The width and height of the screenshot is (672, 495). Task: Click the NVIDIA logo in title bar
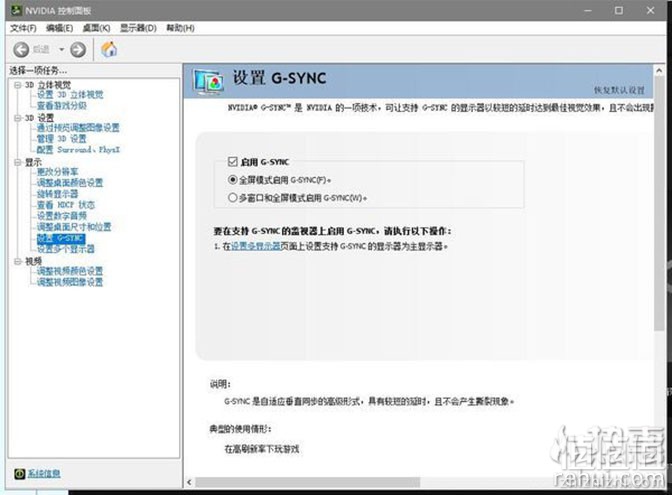point(16,10)
